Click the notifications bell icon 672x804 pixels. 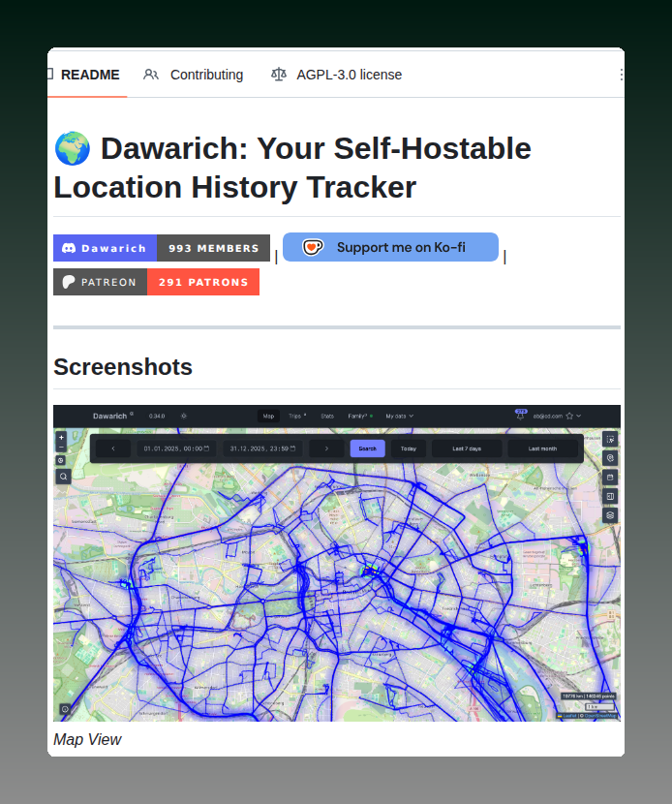(x=521, y=416)
